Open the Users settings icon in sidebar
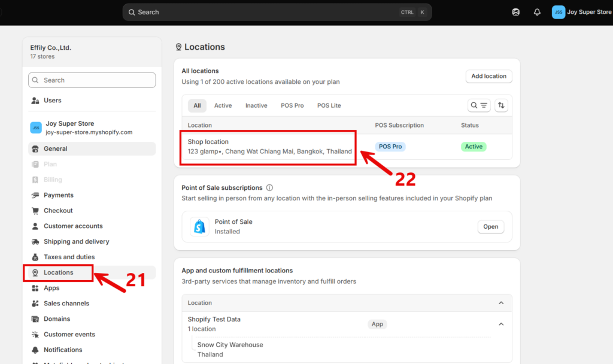This screenshot has height=364, width=613. click(35, 101)
